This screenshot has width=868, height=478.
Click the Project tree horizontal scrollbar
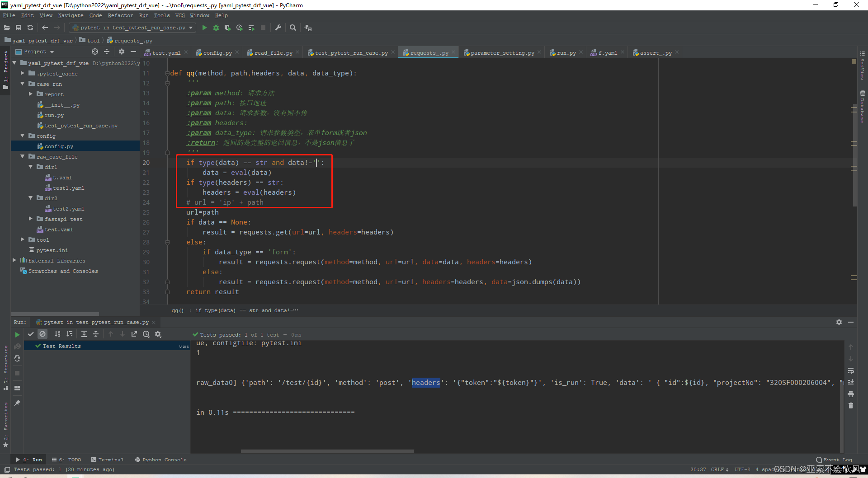(55, 314)
